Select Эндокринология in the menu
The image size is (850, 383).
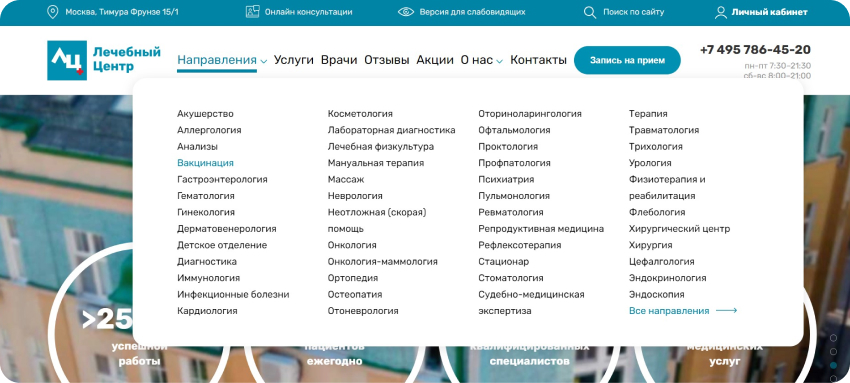pos(667,278)
